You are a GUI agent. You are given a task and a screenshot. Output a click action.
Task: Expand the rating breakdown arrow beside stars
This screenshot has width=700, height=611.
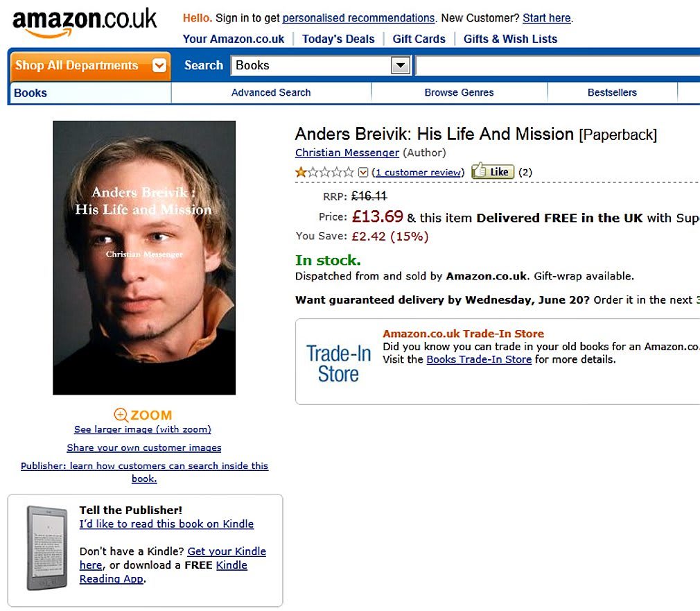pyautogui.click(x=362, y=172)
